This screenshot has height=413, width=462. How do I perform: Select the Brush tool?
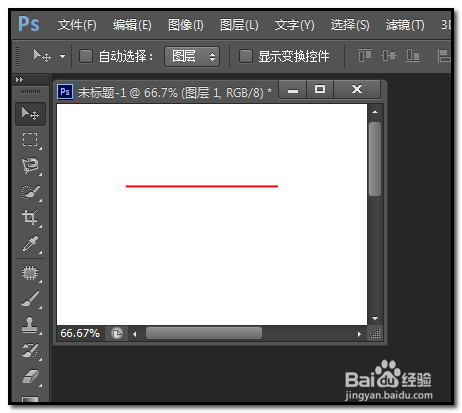(x=30, y=299)
